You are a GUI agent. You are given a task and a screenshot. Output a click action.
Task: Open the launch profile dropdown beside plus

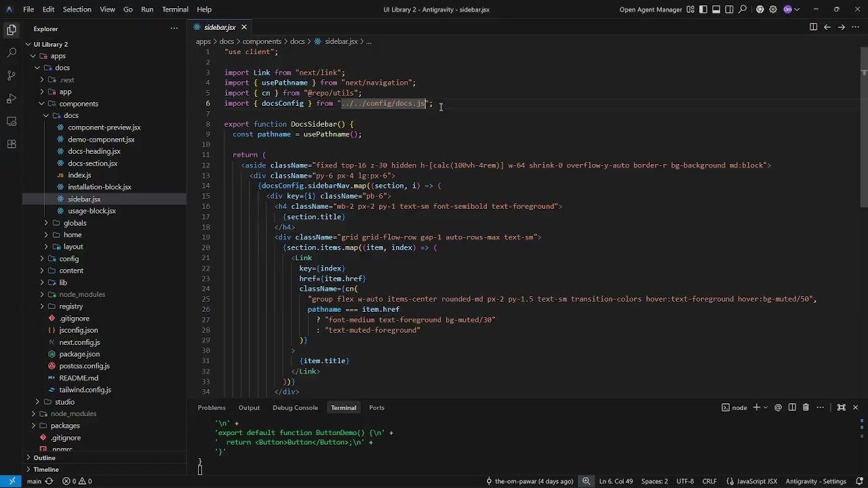pos(766,407)
